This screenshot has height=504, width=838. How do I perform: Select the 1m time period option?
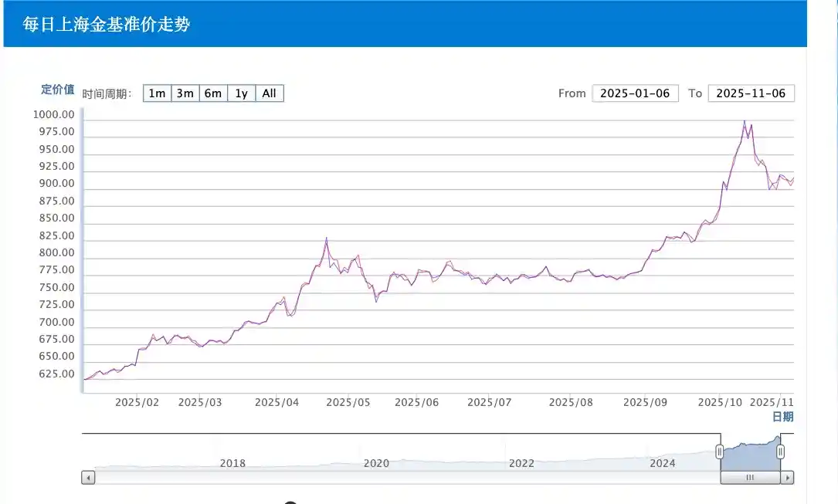click(x=157, y=93)
